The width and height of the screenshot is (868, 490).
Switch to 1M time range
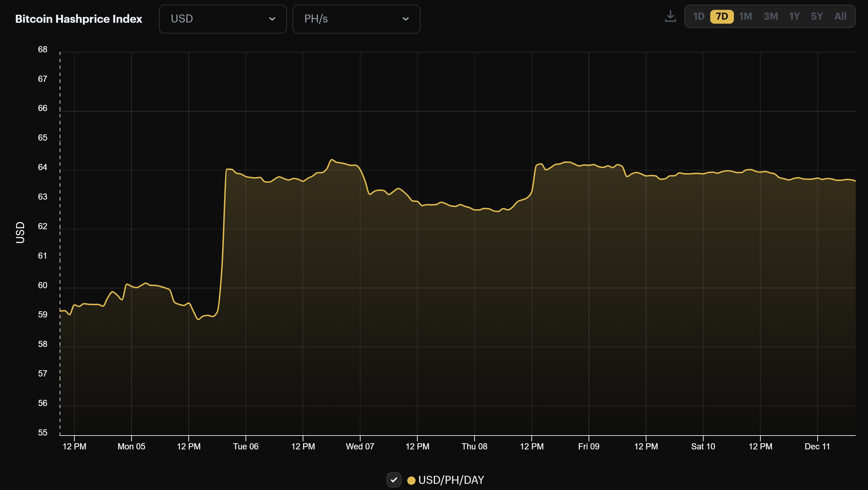745,17
